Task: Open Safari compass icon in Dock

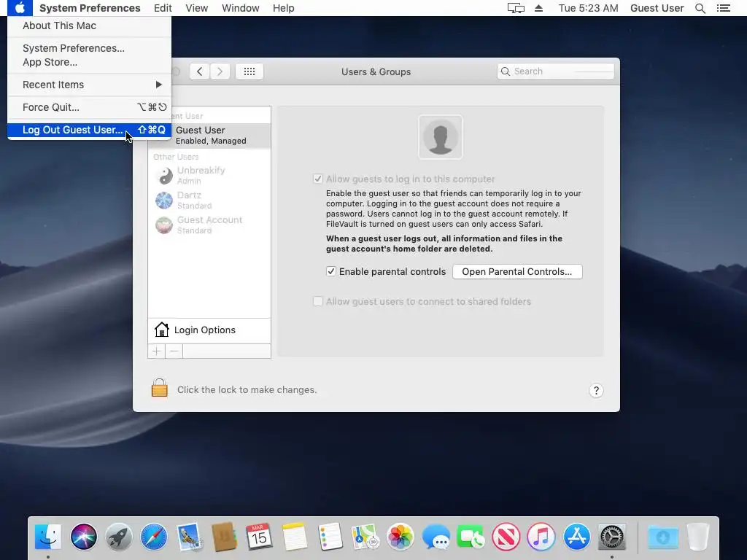Action: tap(154, 537)
